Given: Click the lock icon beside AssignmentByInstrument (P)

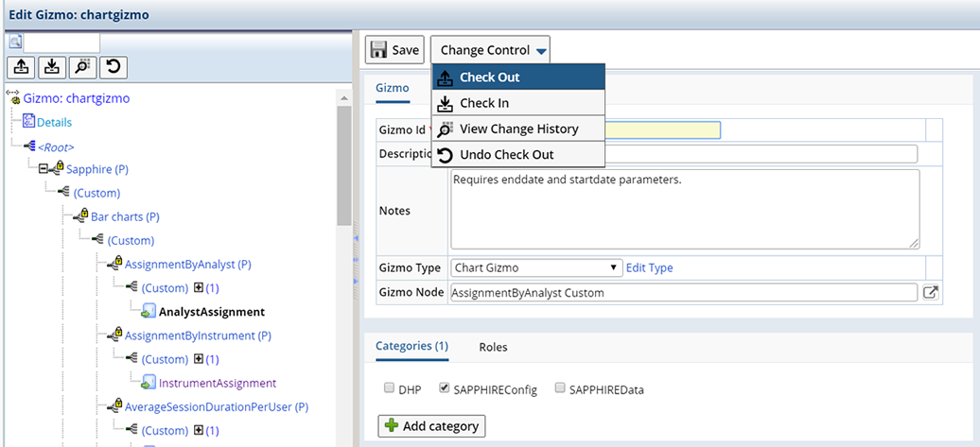Looking at the screenshot, I should (115, 335).
